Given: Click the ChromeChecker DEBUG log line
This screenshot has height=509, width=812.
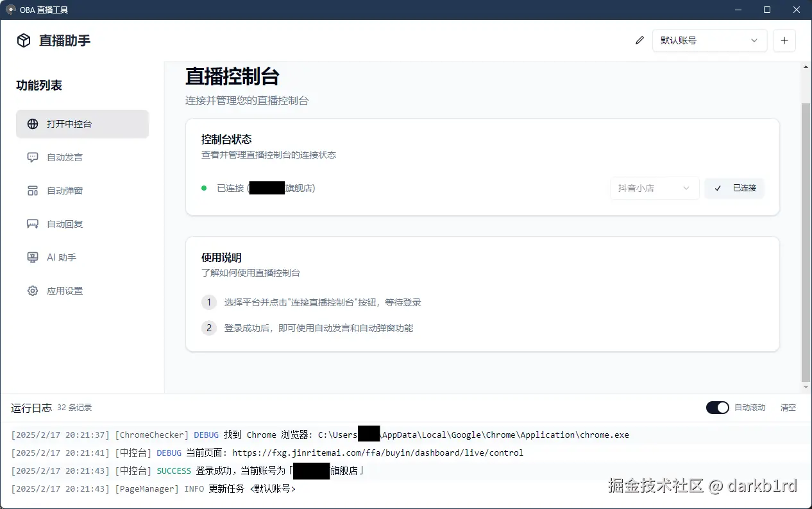Looking at the screenshot, I should click(320, 435).
